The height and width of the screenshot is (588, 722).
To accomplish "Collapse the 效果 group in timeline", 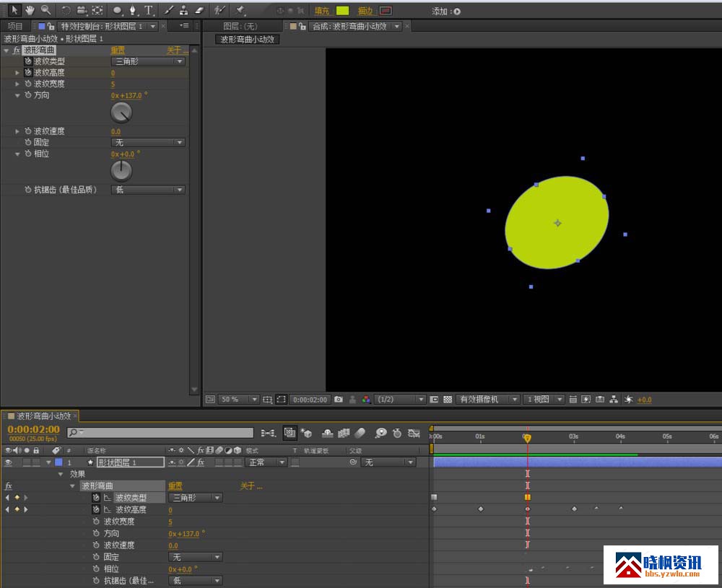I will [61, 474].
